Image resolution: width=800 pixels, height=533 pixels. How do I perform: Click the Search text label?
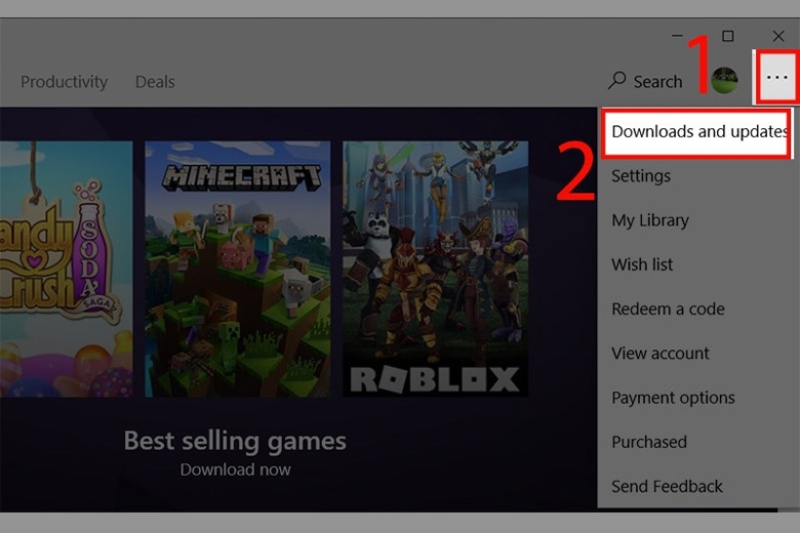click(658, 82)
